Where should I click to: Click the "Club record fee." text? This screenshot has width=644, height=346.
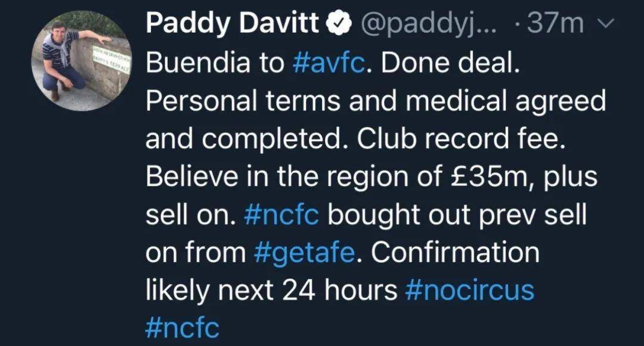(x=461, y=139)
